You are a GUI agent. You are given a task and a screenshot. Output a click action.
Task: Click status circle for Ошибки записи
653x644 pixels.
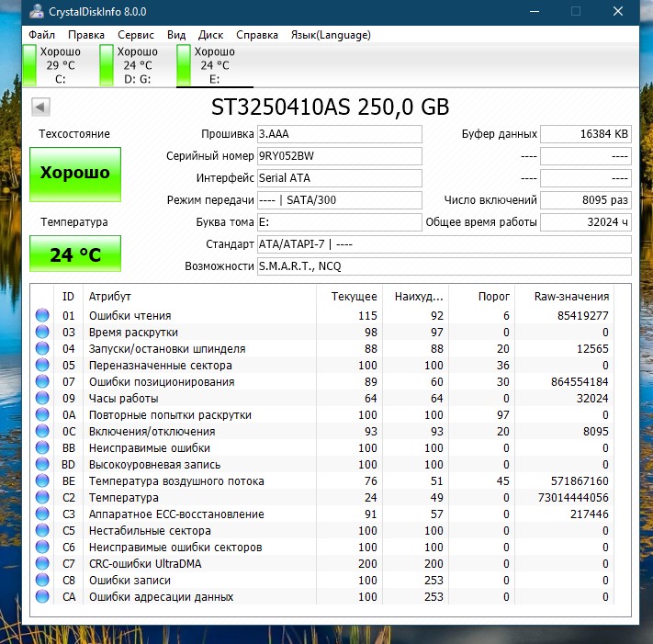[x=42, y=580]
